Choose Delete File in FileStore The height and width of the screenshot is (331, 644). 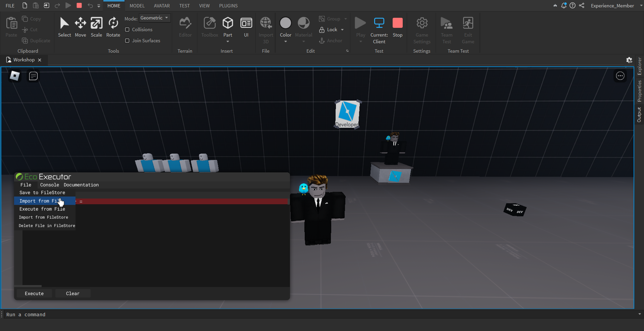tap(45, 226)
